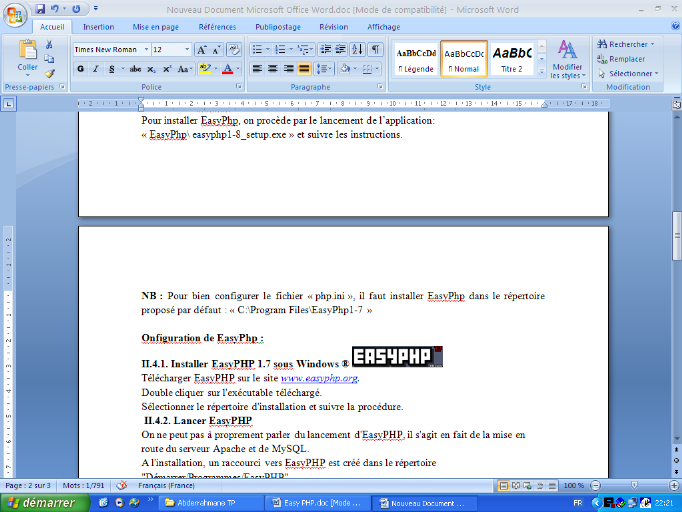The height and width of the screenshot is (512, 682).
Task: Open Sélectionner dropdown
Action: tap(628, 74)
